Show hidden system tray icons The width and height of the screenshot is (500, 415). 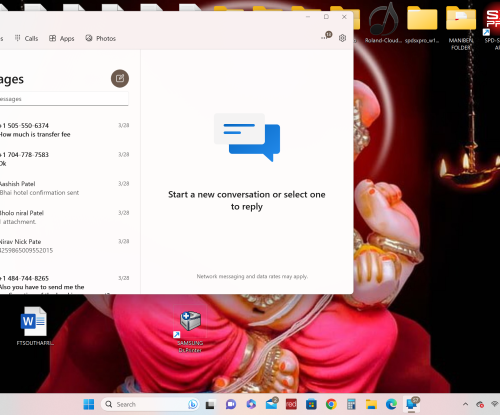[x=465, y=404]
